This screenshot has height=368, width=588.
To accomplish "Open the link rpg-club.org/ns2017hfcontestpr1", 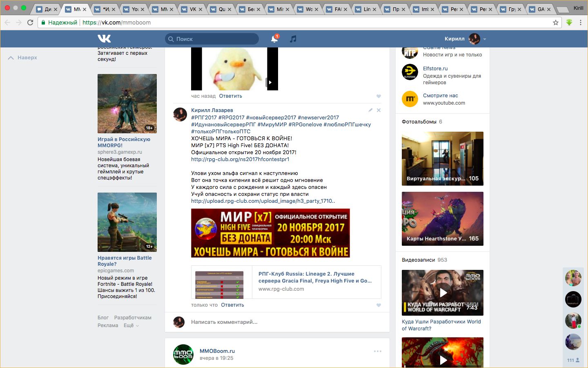I will pos(240,159).
